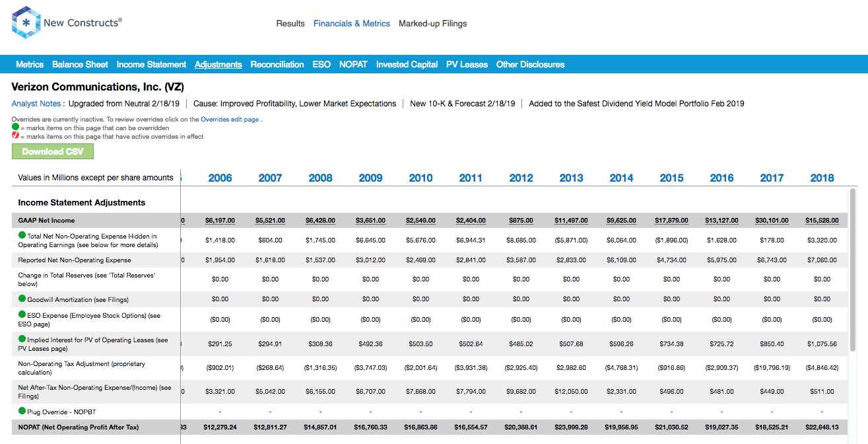Click the 2007 column header
Screen dimensions: 868x444
(x=270, y=178)
